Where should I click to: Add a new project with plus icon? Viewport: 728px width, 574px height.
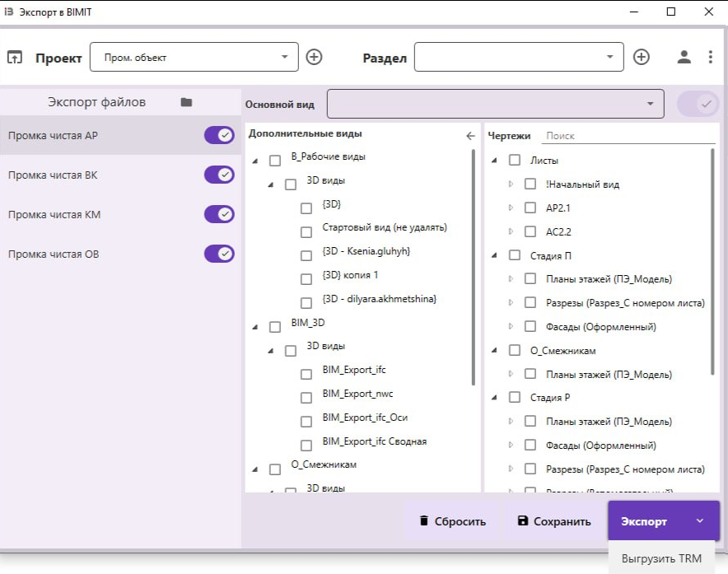315,57
